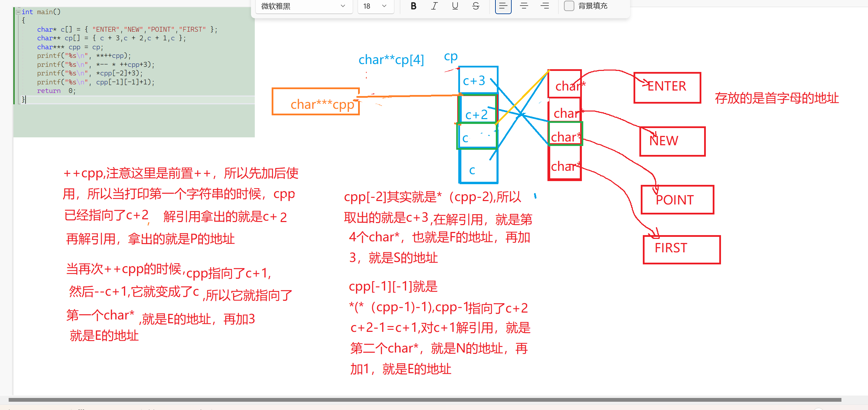Click the char**cp[4] label
The width and height of the screenshot is (868, 410).
click(391, 60)
